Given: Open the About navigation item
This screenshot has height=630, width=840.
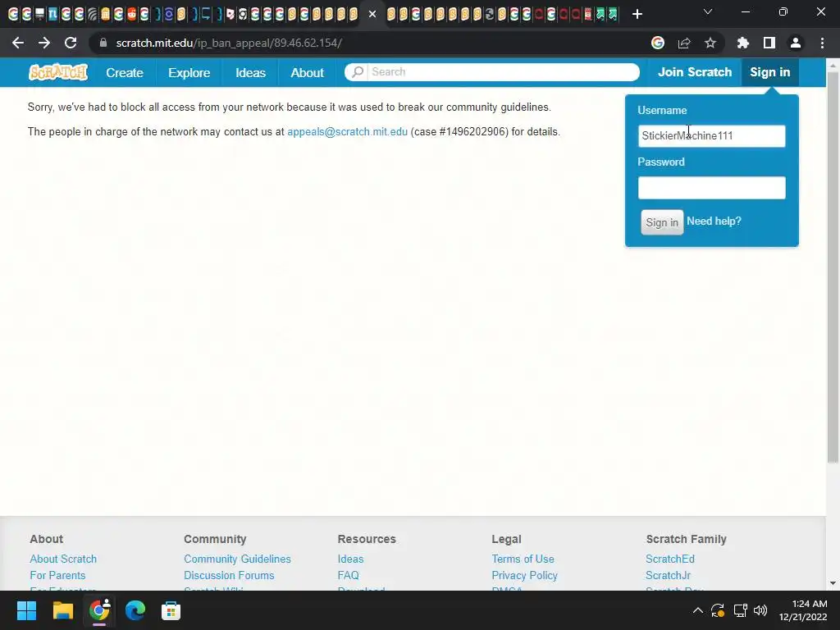Looking at the screenshot, I should pos(307,72).
